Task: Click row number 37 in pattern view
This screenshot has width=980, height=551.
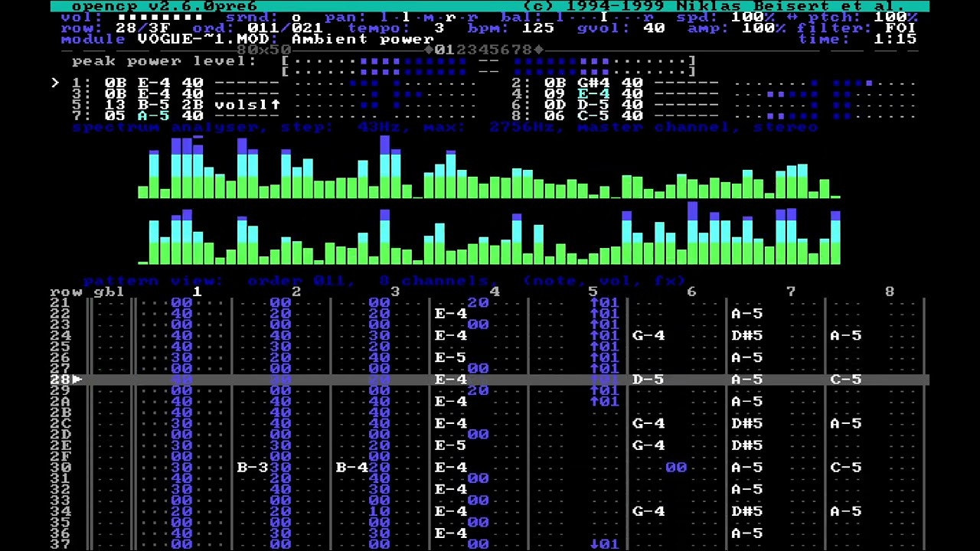Action: point(60,544)
